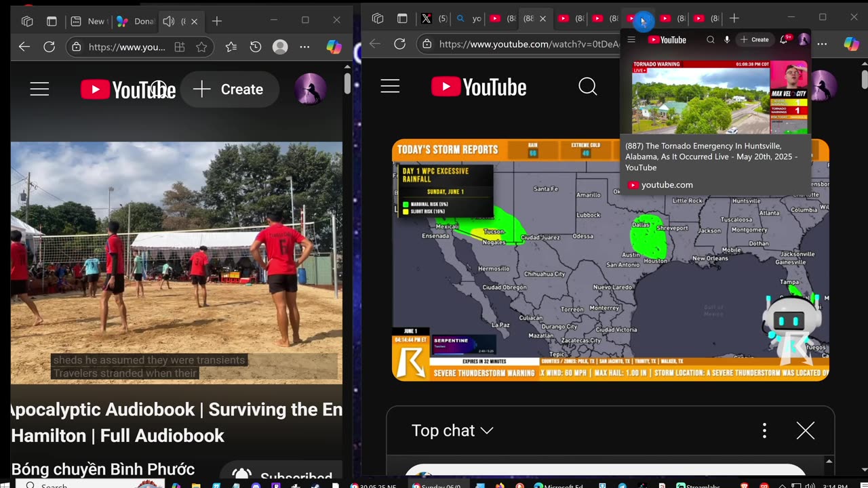Switch to the last YouTube tab in right browser

coord(707,18)
